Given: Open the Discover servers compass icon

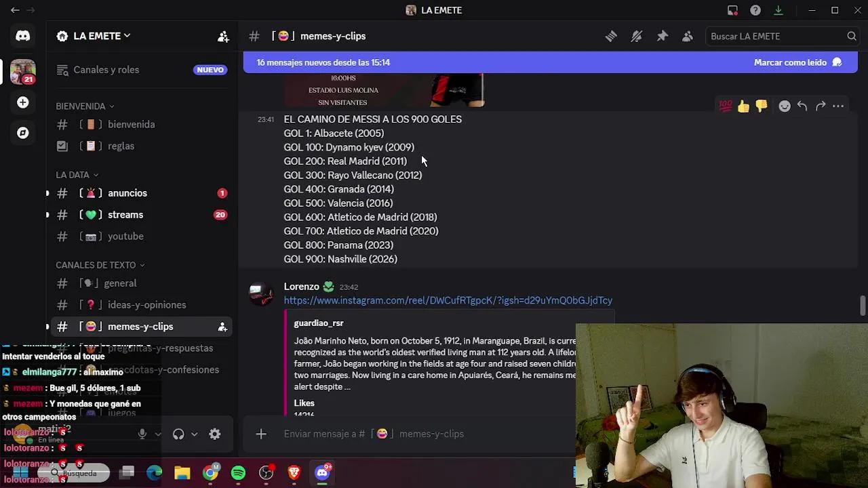Looking at the screenshot, I should tap(23, 133).
